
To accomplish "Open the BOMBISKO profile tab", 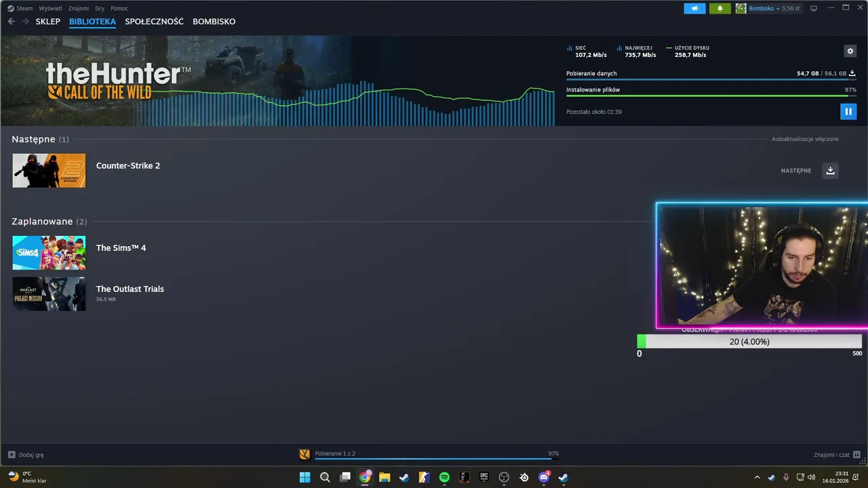I will (214, 22).
